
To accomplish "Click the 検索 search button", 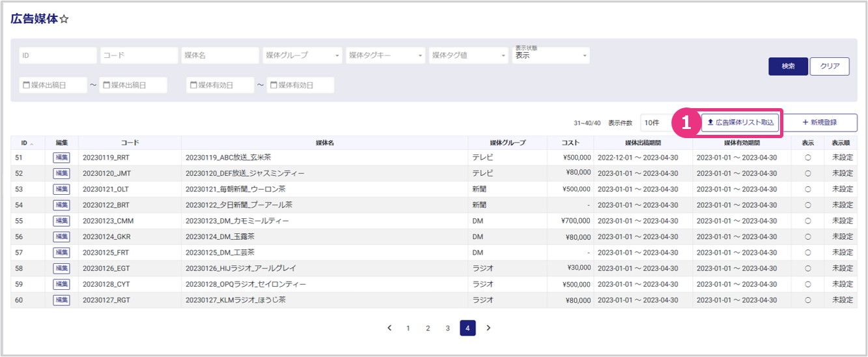I will point(788,66).
